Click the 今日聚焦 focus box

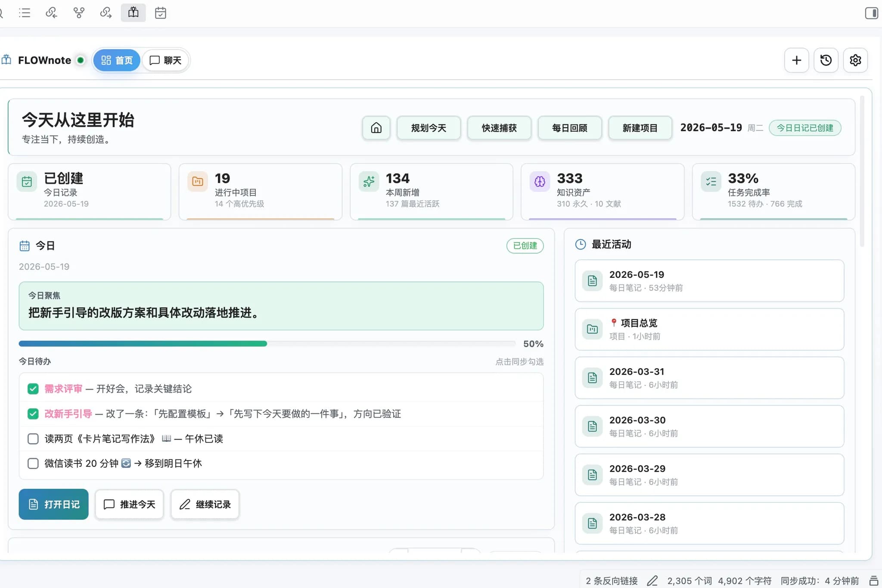click(x=281, y=306)
